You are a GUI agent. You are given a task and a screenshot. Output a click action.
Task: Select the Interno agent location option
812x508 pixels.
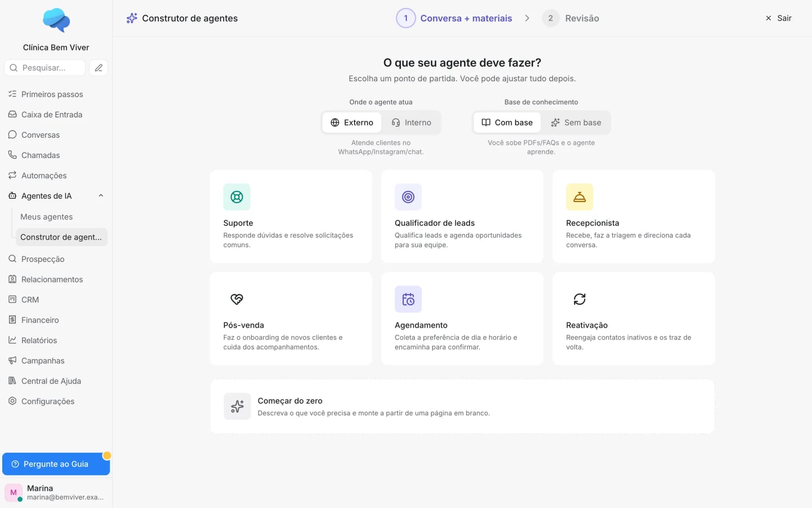(411, 122)
